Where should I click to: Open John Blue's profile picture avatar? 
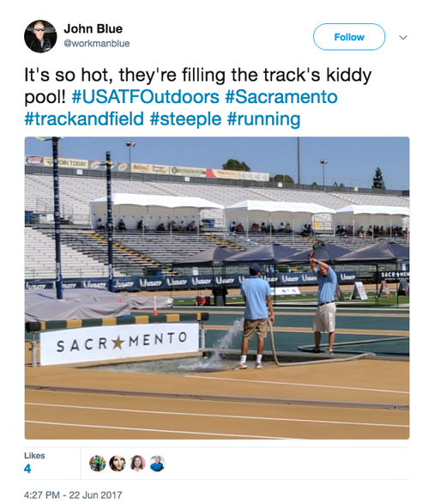pyautogui.click(x=40, y=36)
